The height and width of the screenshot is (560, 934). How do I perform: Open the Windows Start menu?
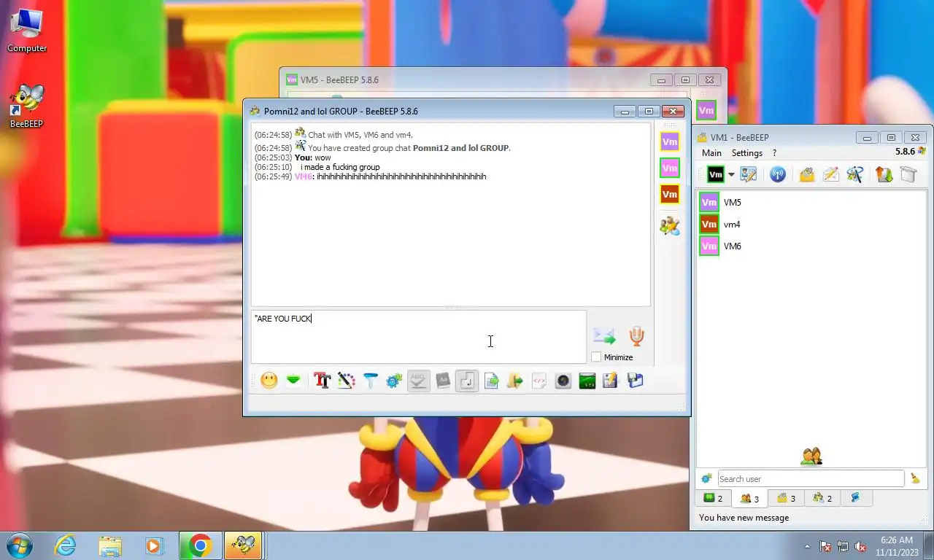pyautogui.click(x=20, y=545)
